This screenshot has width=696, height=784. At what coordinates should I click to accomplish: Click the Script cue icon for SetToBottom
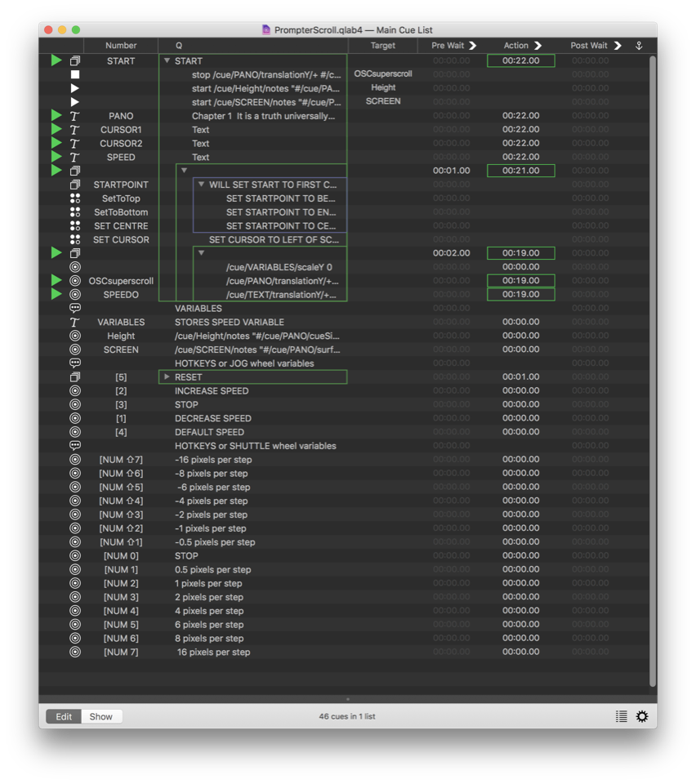(x=74, y=212)
